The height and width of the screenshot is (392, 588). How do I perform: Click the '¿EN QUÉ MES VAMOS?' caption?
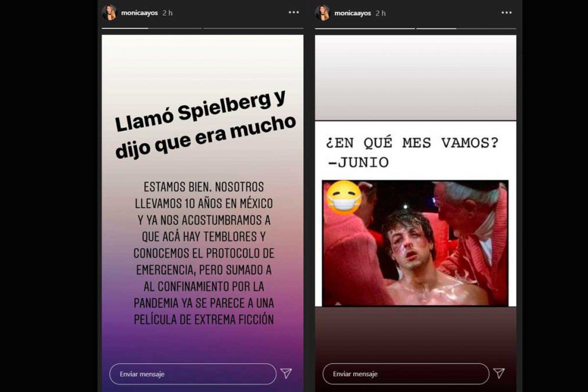point(412,143)
